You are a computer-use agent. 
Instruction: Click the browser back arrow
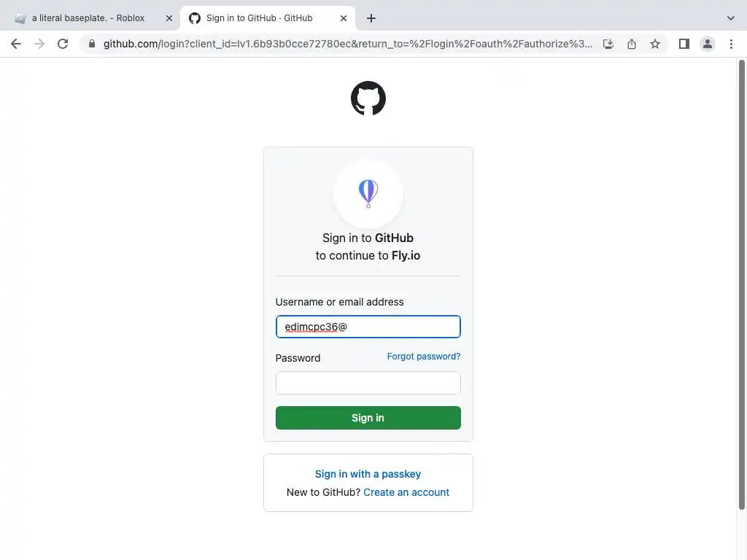(x=16, y=44)
